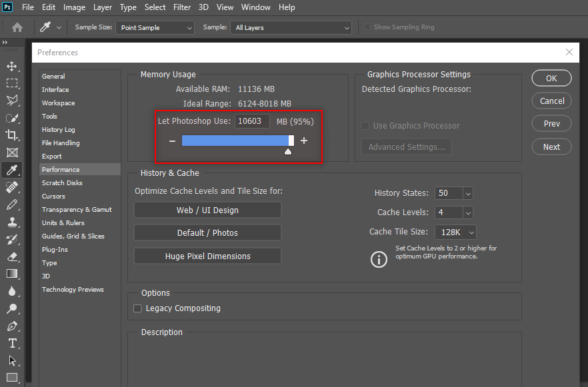Open the Help menu
This screenshot has width=588, height=387.
coord(287,7)
